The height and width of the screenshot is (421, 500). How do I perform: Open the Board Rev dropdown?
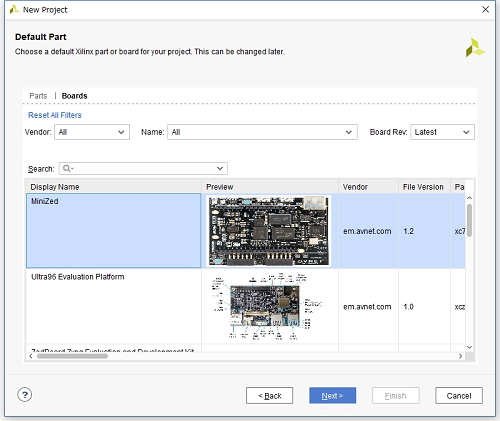click(x=442, y=132)
